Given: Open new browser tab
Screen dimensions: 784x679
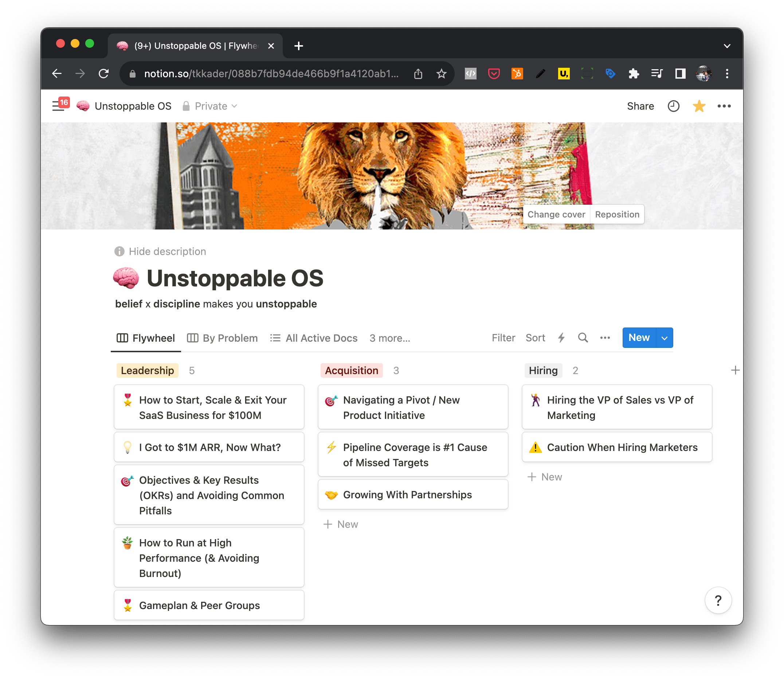Looking at the screenshot, I should (x=299, y=46).
